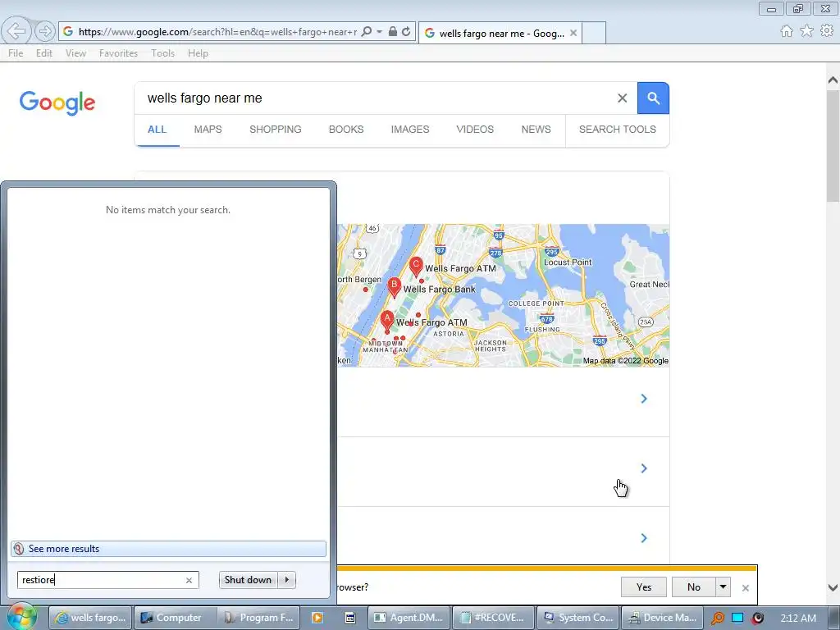Clear the Start menu search text
The image size is (840, 630).
[189, 580]
